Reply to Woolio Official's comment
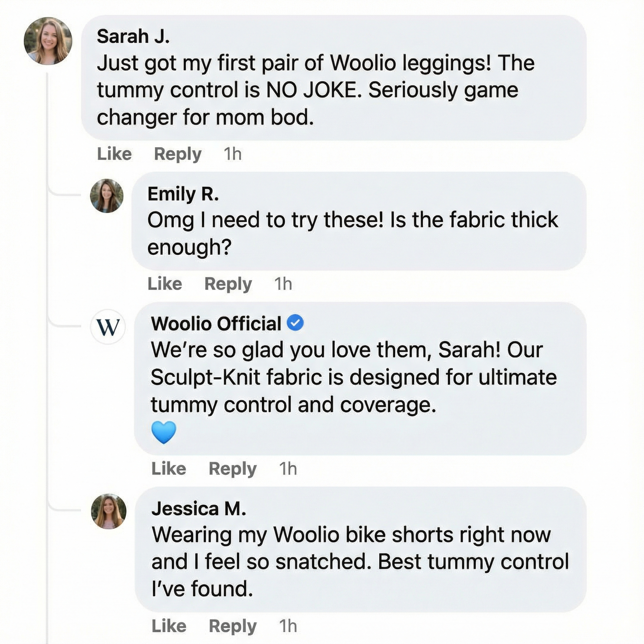Screen dimensions: 644x644 tap(233, 469)
